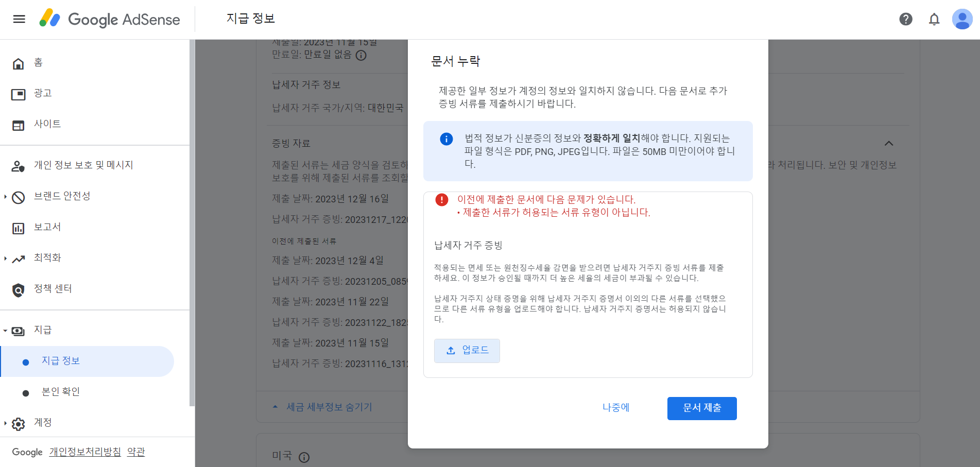Click the 업로드 upload button
Screen dimensions: 980x467
[467, 351]
